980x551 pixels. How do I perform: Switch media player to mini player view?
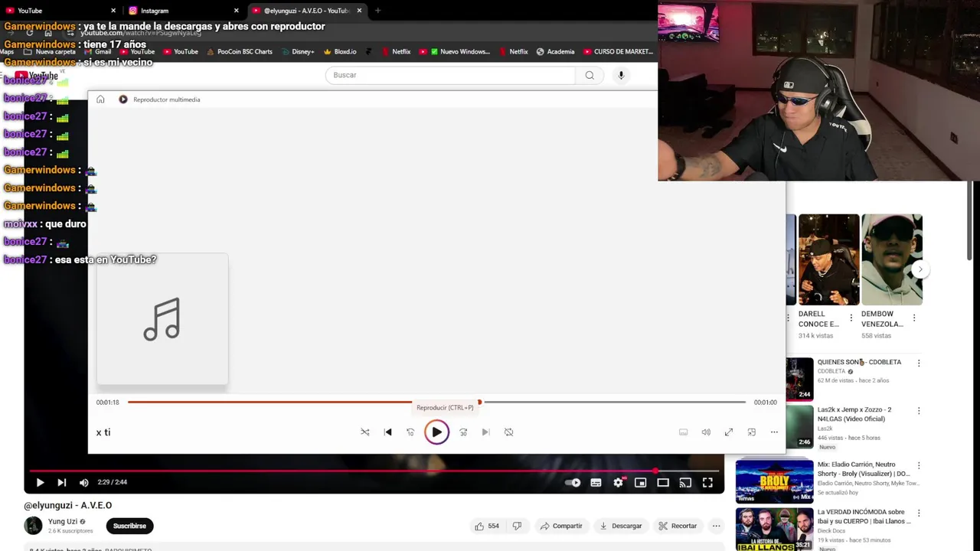[752, 432]
